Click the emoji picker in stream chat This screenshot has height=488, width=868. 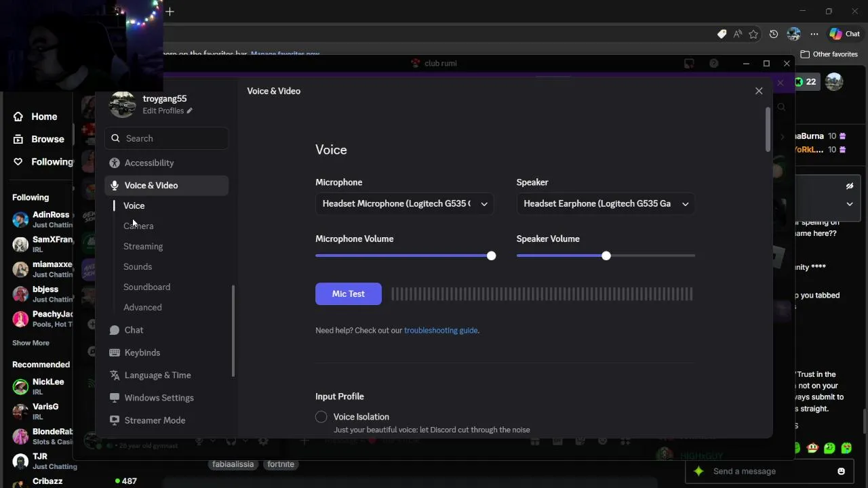point(842,471)
